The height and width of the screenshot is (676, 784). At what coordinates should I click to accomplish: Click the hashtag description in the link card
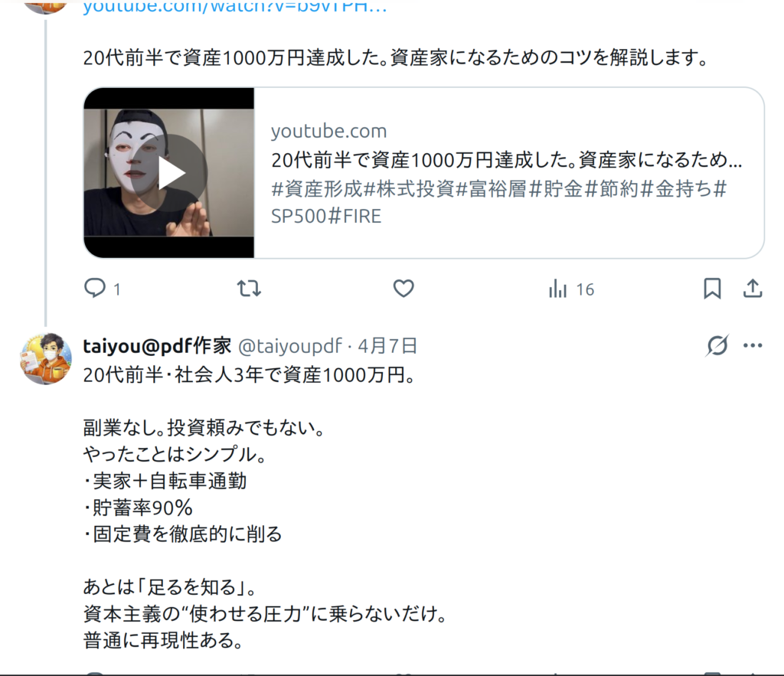tap(499, 203)
